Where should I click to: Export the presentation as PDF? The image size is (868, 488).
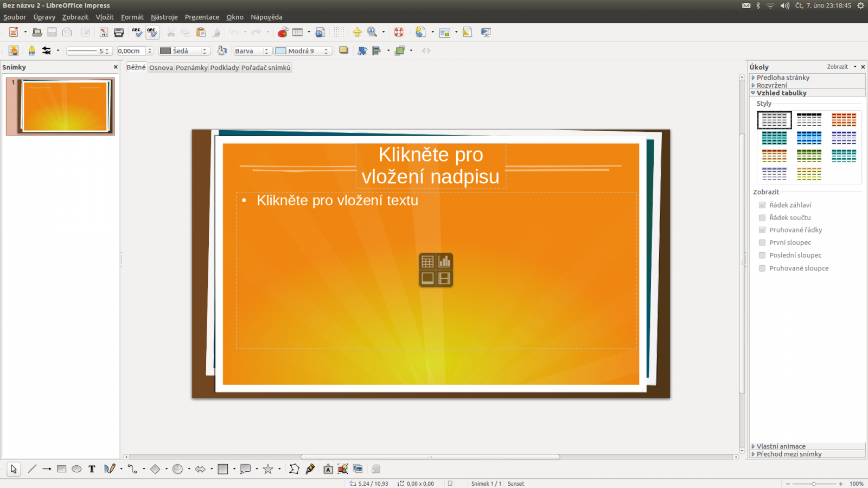point(105,32)
